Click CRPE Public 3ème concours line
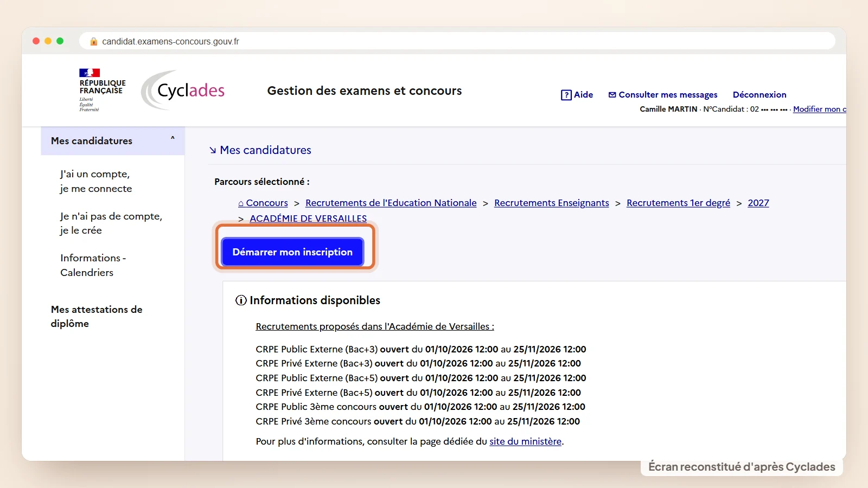868x488 pixels. [420, 407]
